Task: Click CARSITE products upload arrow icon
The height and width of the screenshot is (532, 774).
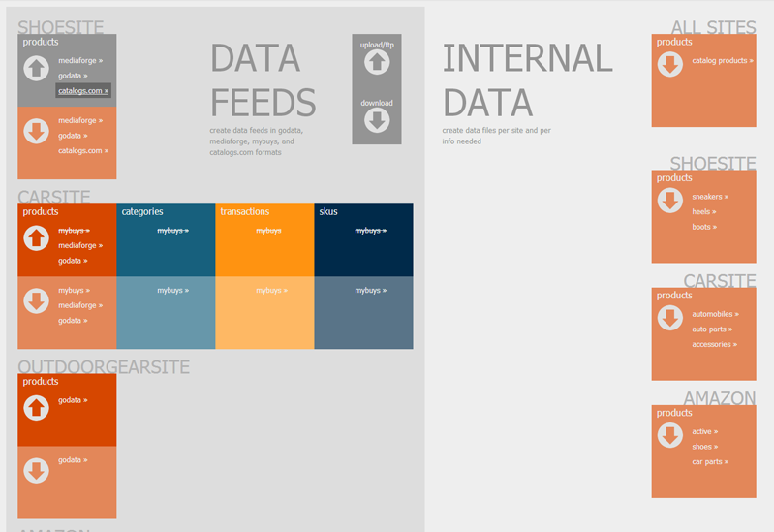Action: pyautogui.click(x=36, y=238)
